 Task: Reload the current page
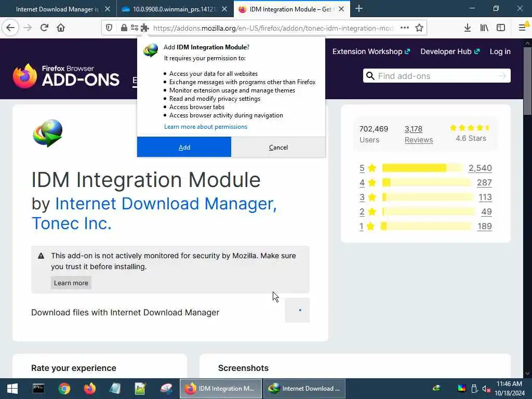44,28
